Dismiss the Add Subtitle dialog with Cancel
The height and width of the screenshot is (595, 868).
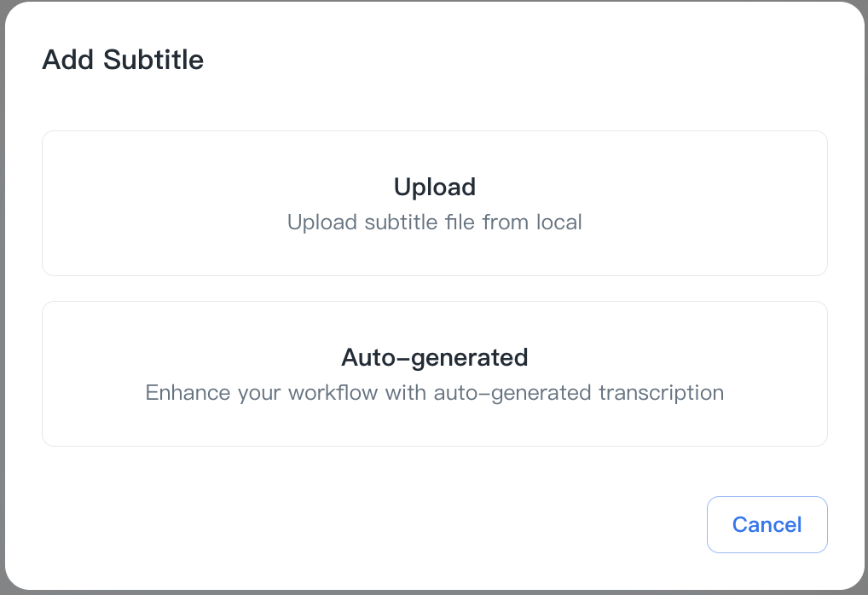point(767,524)
